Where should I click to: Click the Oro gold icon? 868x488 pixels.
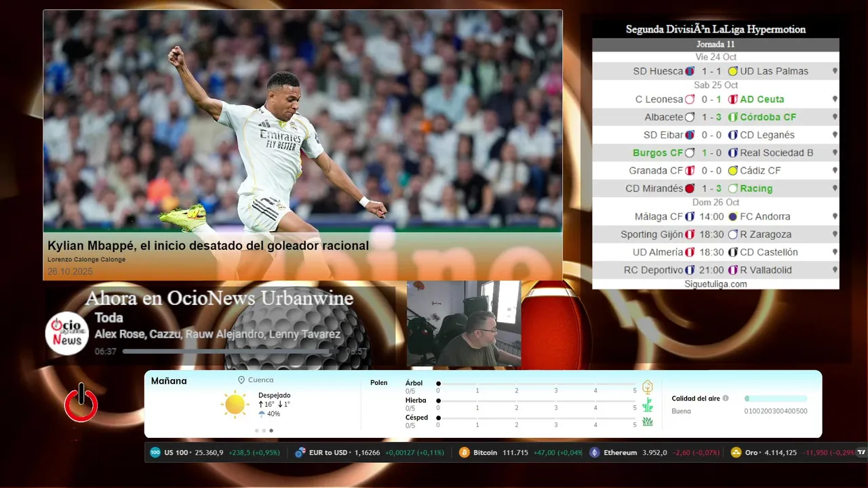pyautogui.click(x=736, y=453)
